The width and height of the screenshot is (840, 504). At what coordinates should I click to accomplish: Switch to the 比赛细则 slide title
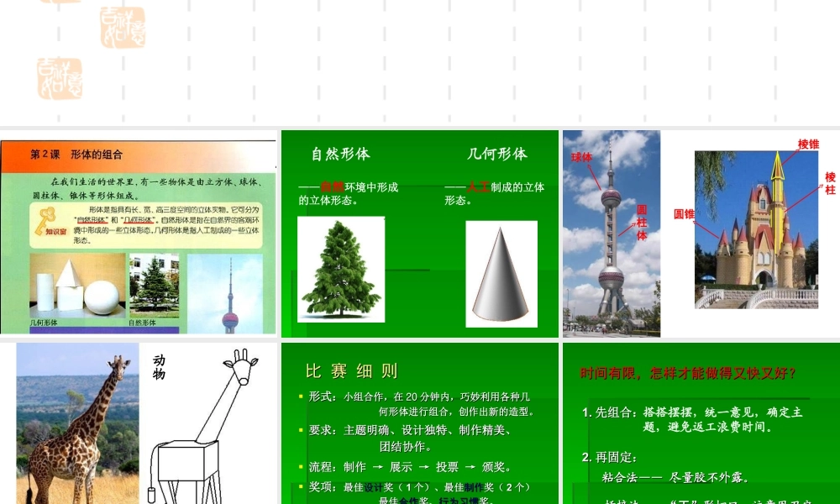point(351,370)
